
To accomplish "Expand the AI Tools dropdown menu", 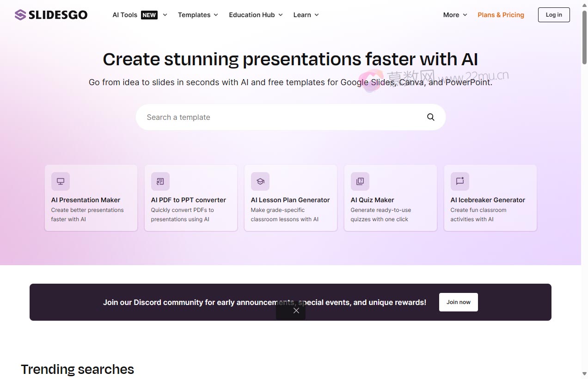I will 139,15.
